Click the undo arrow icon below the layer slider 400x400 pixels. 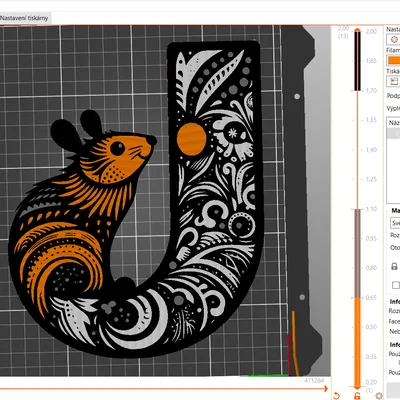pos(337,396)
